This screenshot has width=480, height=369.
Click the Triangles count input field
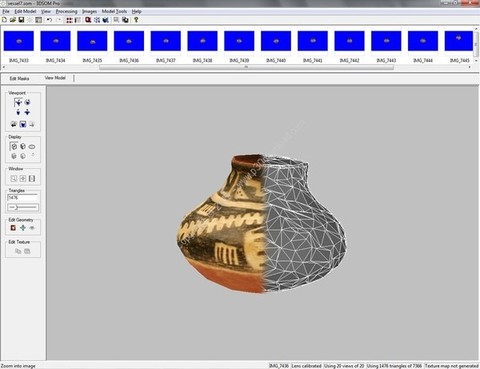23,198
